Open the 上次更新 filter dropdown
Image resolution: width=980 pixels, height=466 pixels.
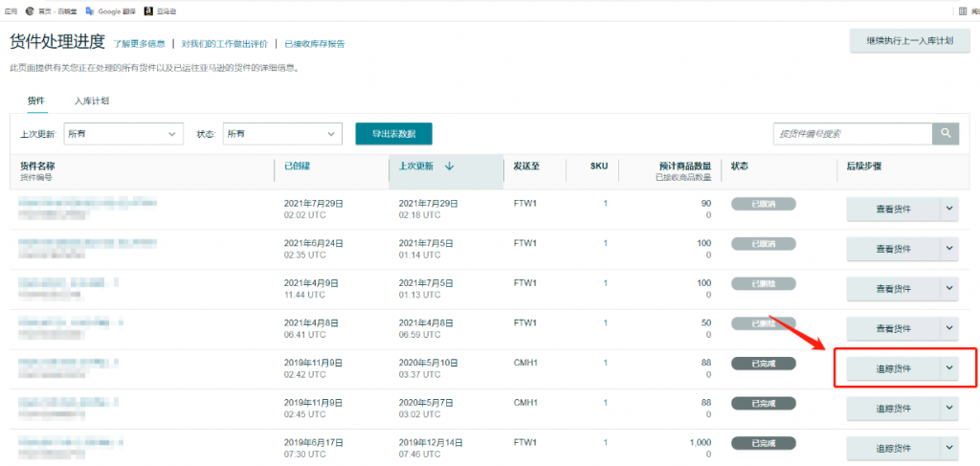[x=123, y=134]
